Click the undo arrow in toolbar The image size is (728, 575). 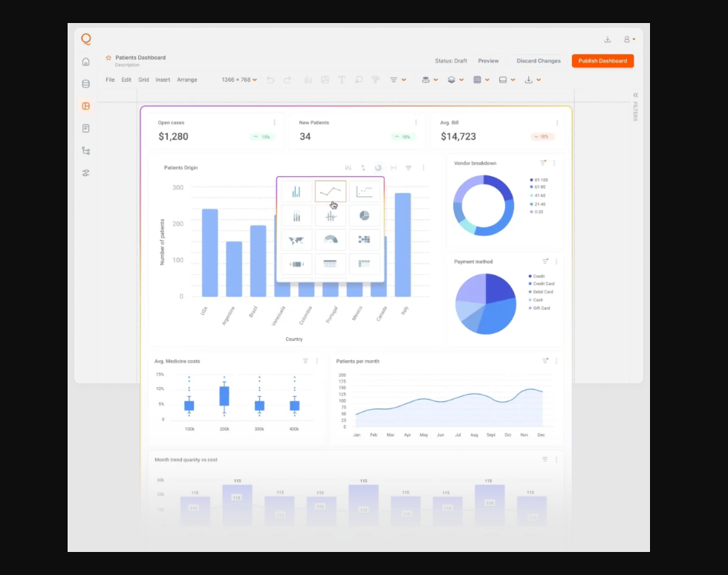(270, 79)
